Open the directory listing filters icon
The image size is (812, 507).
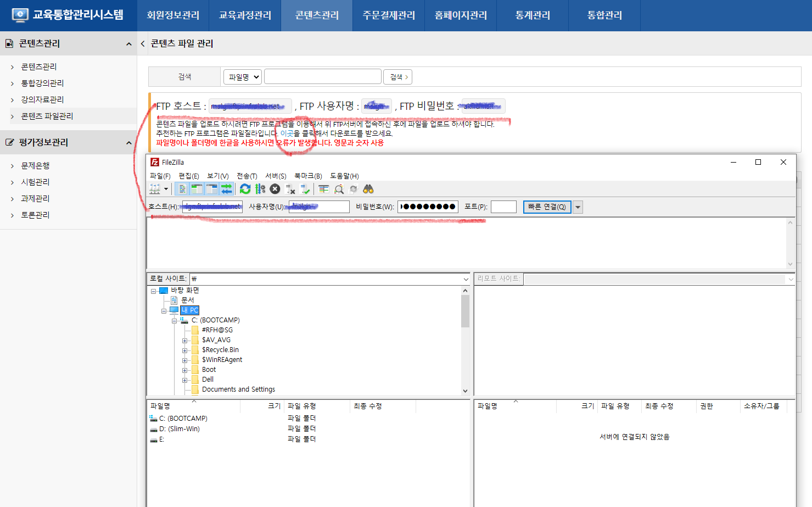324,189
